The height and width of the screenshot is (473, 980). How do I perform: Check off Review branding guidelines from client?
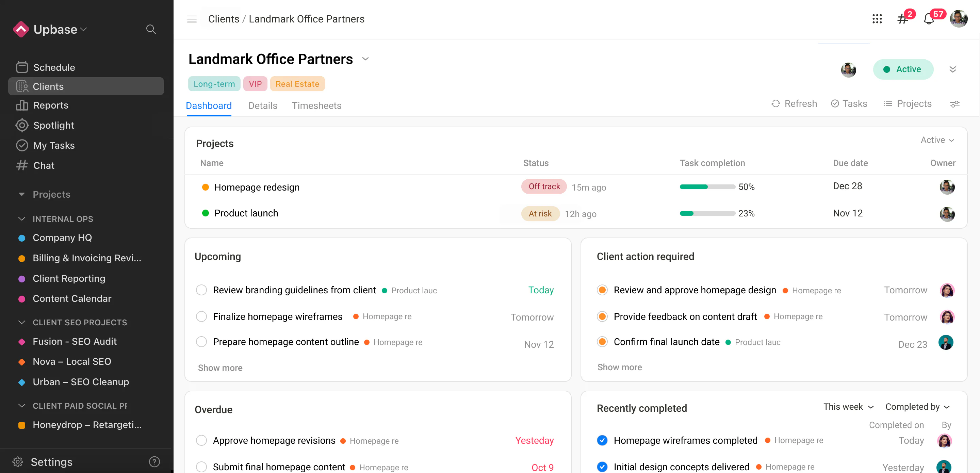point(201,290)
